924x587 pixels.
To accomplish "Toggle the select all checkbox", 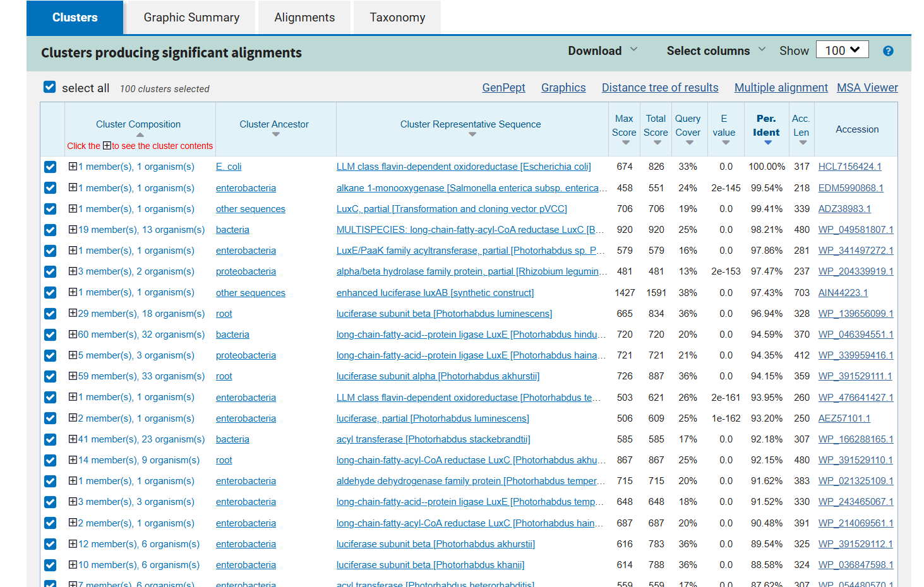I will [49, 87].
